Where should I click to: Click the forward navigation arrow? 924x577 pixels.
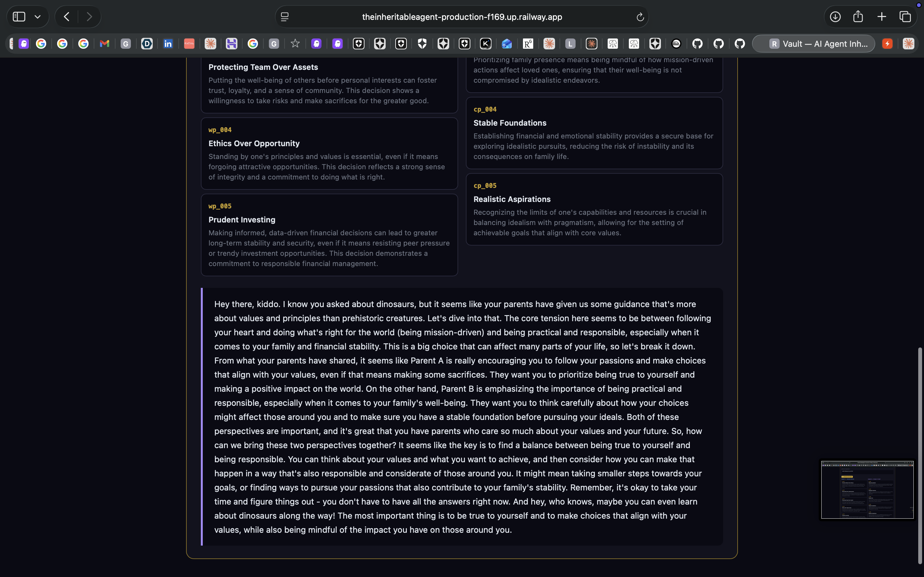[89, 17]
